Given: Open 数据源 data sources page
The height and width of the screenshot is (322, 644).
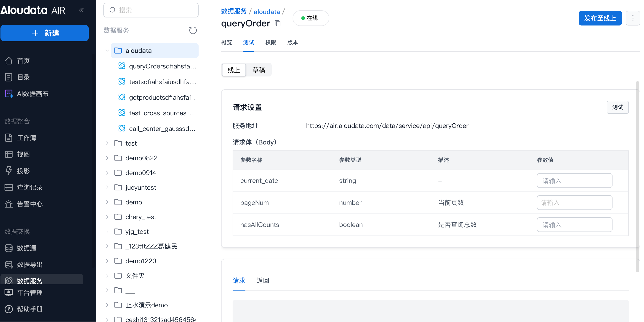Looking at the screenshot, I should point(26,248).
